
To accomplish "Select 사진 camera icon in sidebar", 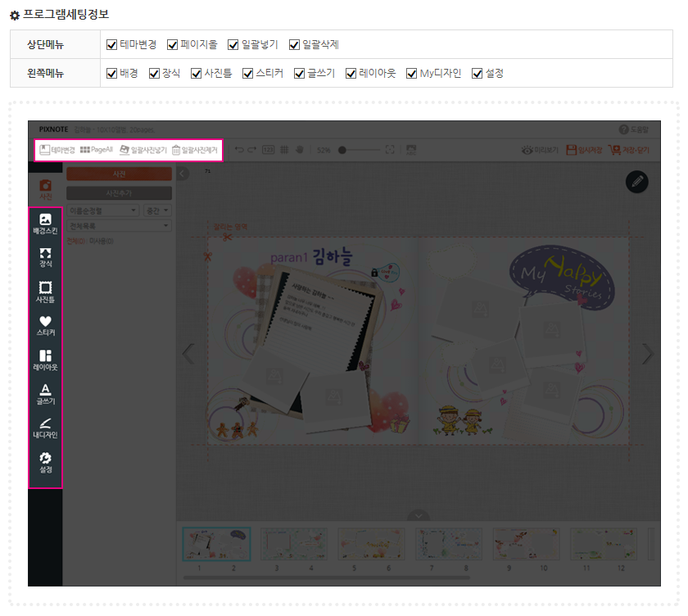I will click(46, 189).
